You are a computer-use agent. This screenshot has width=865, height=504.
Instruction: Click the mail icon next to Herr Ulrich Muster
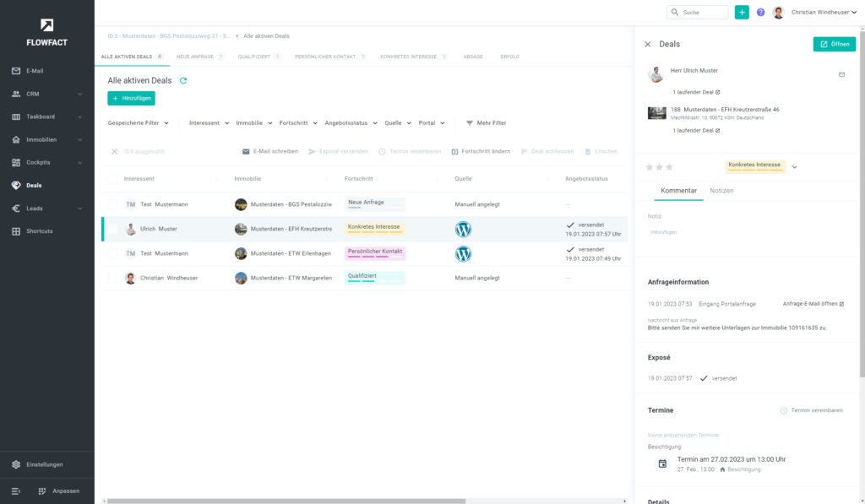(x=841, y=74)
